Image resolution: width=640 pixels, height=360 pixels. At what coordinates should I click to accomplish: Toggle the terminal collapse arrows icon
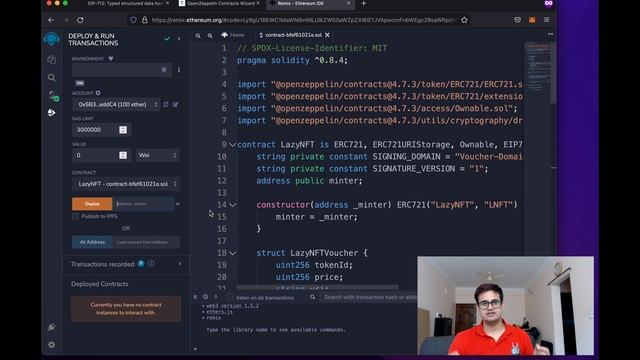click(195, 297)
